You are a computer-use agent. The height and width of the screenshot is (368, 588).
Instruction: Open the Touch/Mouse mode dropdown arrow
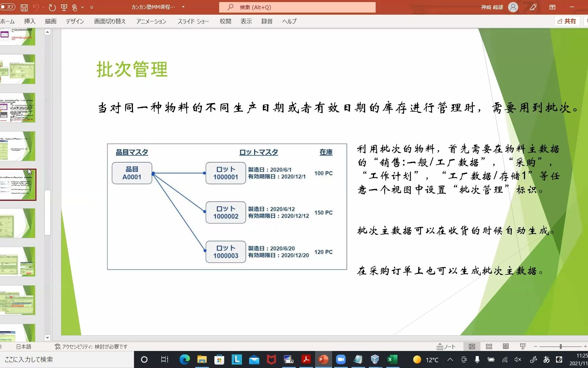point(82,7)
